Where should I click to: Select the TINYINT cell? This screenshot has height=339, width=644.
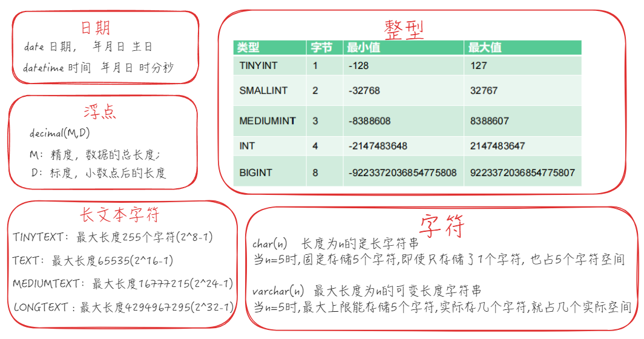click(269, 65)
